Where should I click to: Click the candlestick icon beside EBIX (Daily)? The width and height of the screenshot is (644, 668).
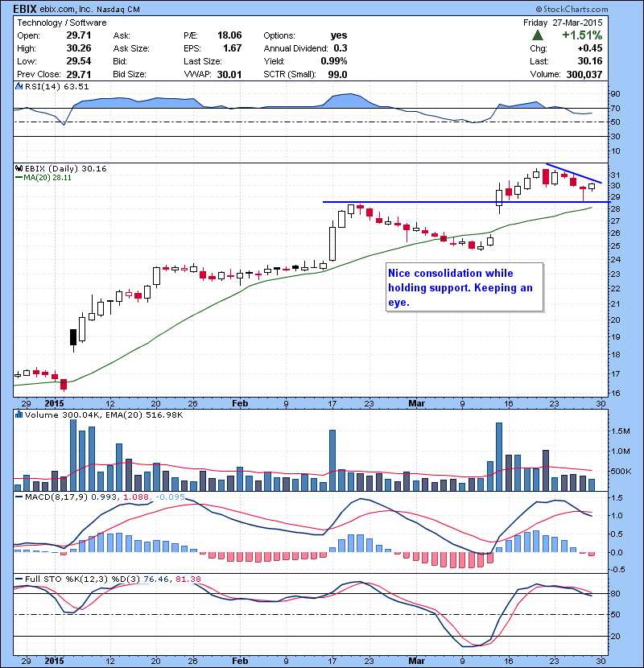click(19, 168)
